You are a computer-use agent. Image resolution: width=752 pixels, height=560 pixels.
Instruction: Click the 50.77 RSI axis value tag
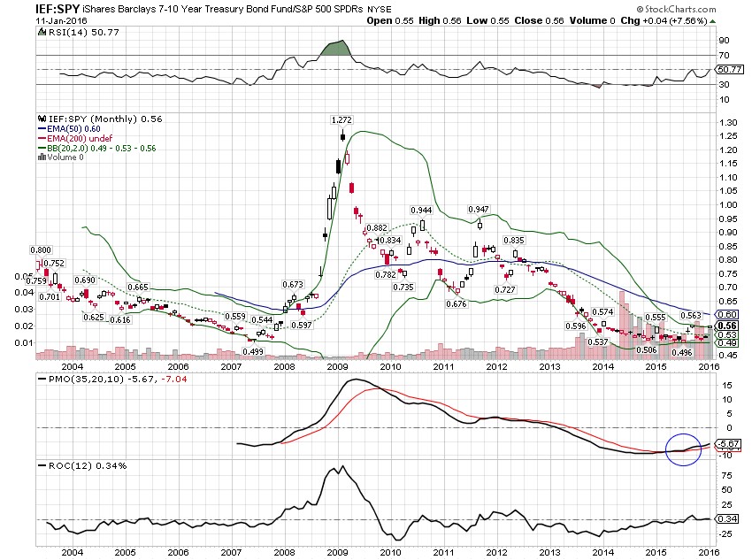(x=730, y=70)
